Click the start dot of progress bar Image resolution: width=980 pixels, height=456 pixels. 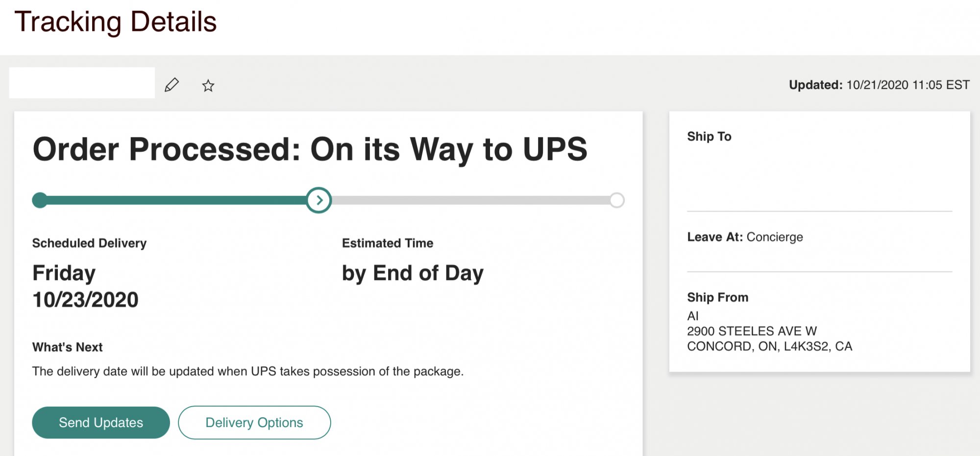(x=40, y=200)
